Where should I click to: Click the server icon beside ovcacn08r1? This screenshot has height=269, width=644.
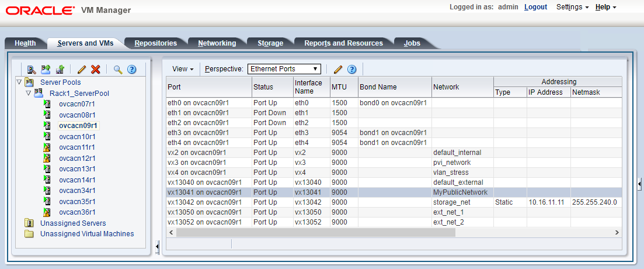pos(47,115)
